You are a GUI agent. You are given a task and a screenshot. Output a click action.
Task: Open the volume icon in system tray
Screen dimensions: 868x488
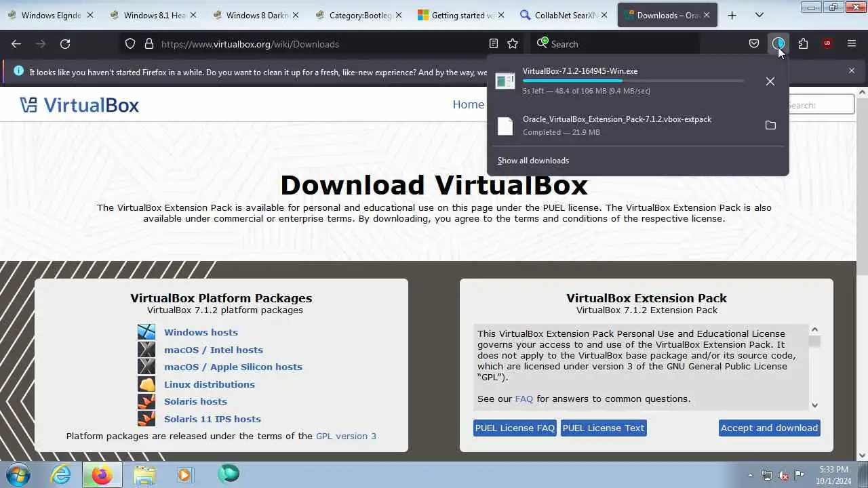click(783, 475)
